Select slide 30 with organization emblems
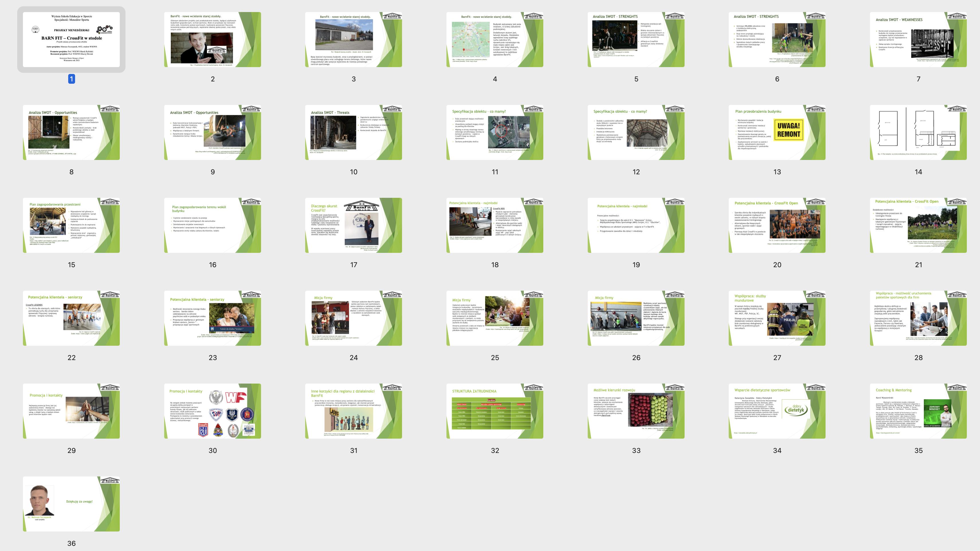This screenshot has width=980, height=551. [212, 411]
